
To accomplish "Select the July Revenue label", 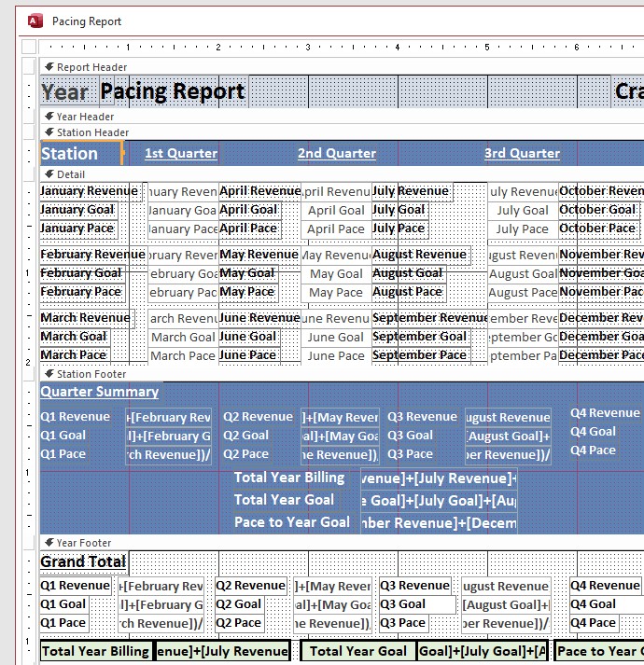I will tap(413, 191).
